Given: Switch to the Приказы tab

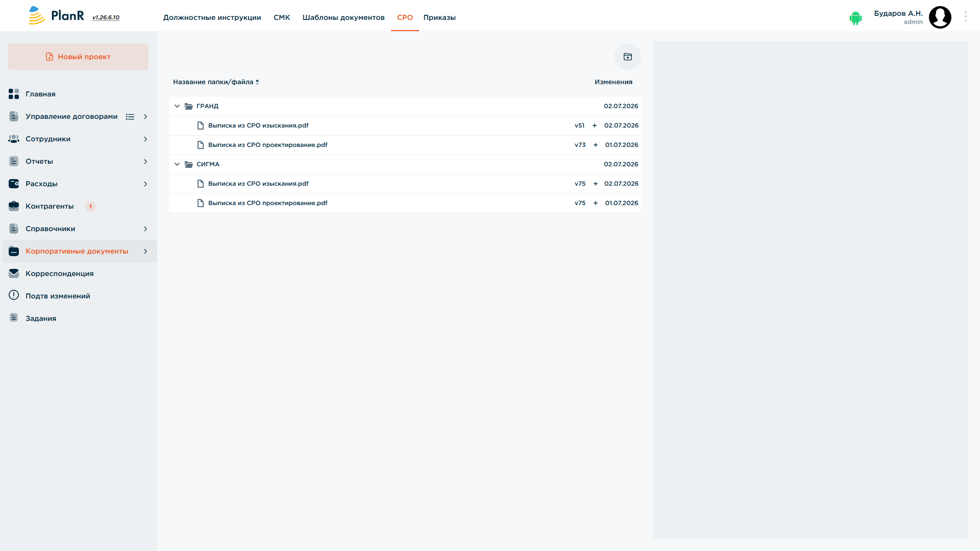Looking at the screenshot, I should click(x=439, y=17).
